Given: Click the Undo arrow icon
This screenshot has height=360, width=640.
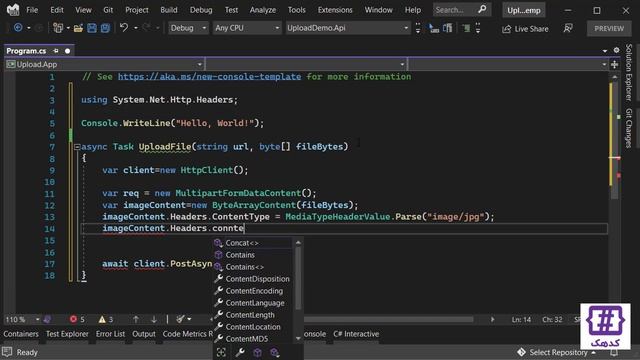Looking at the screenshot, I should click(x=124, y=28).
